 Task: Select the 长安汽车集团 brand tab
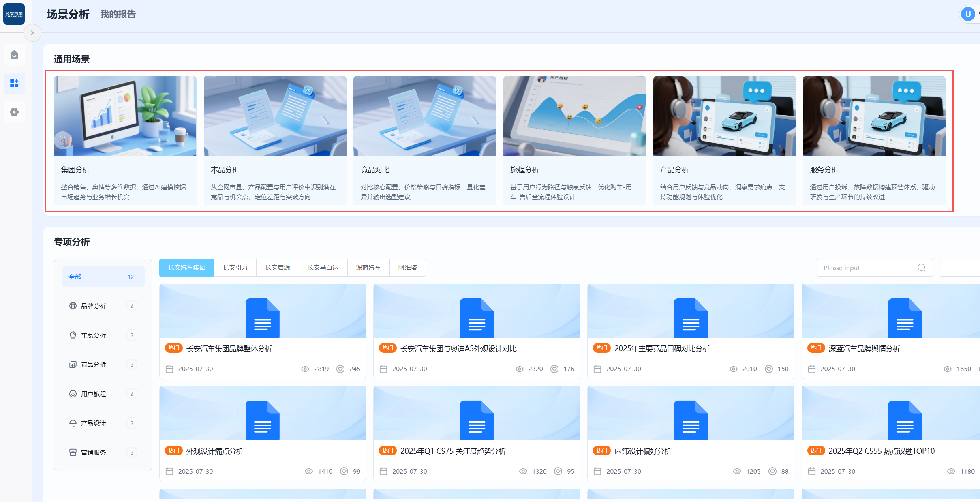[187, 268]
